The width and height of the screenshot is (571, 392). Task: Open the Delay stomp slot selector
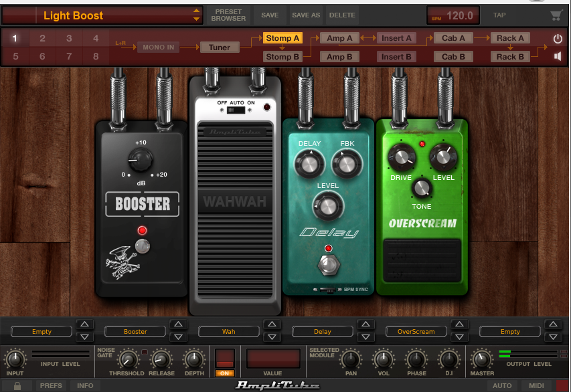point(322,332)
